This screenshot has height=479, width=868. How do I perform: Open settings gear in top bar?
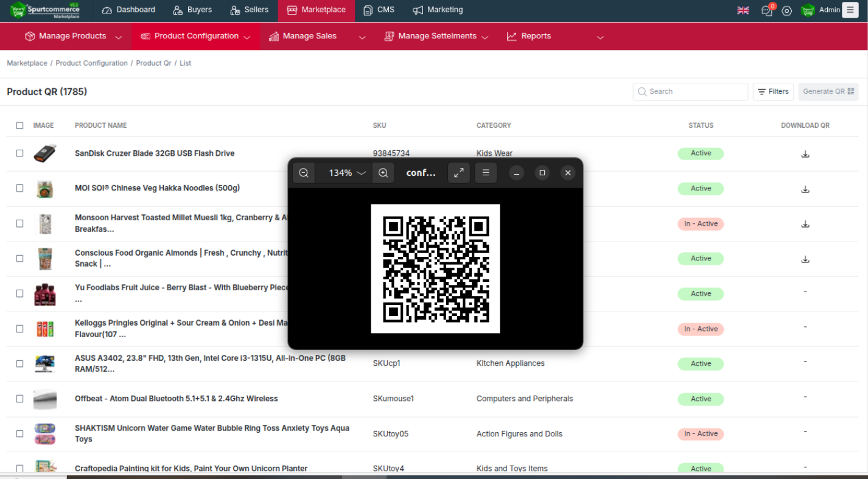point(786,10)
